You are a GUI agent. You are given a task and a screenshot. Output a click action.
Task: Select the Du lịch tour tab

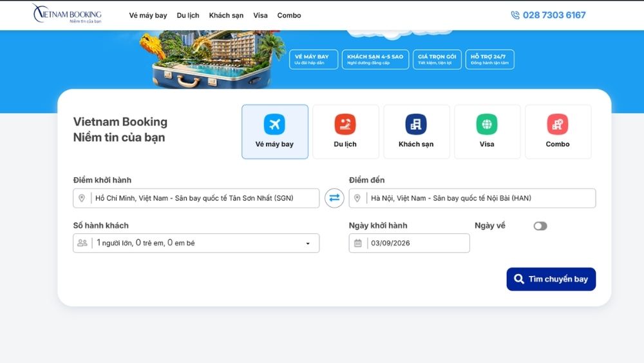click(345, 132)
